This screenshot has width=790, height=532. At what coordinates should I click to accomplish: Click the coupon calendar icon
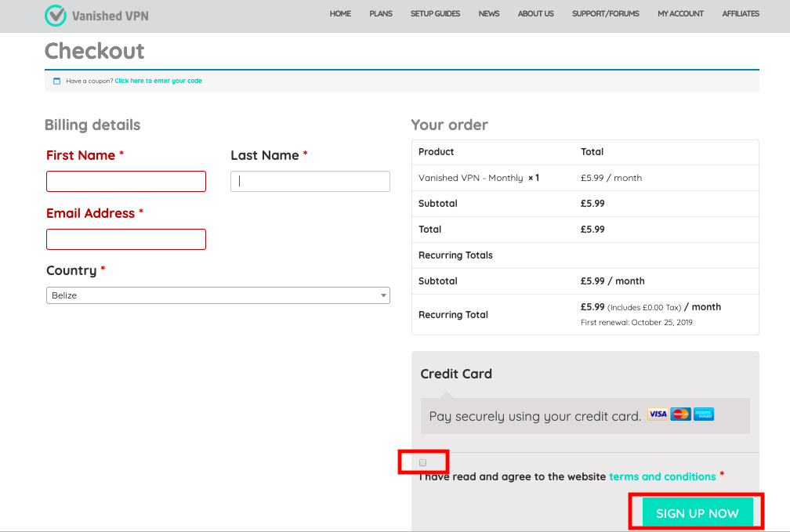(x=57, y=81)
